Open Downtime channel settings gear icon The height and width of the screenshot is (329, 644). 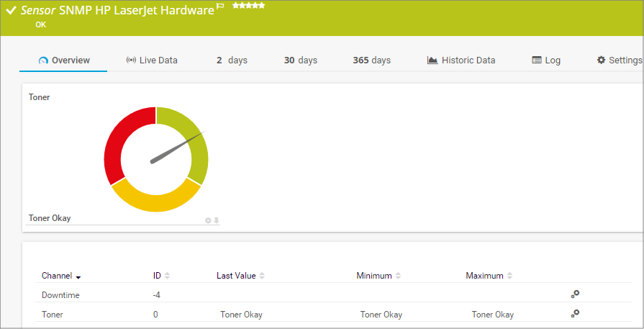coord(575,294)
